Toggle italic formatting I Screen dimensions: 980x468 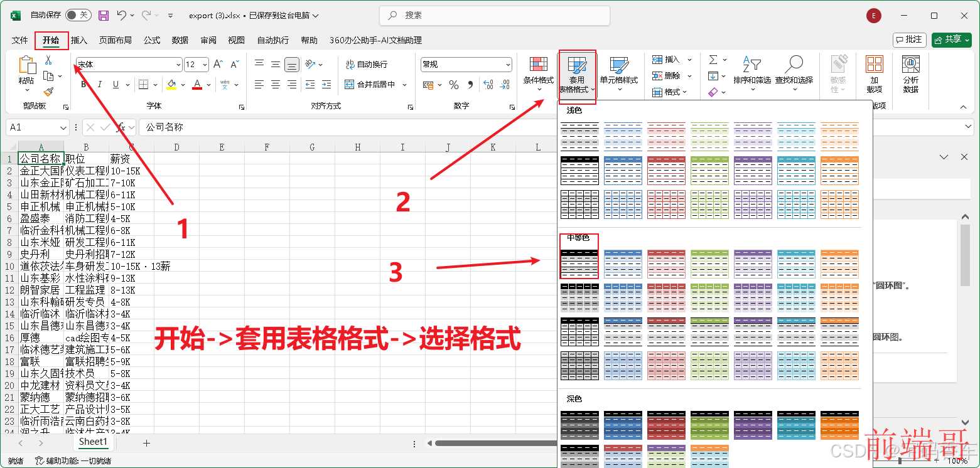100,85
